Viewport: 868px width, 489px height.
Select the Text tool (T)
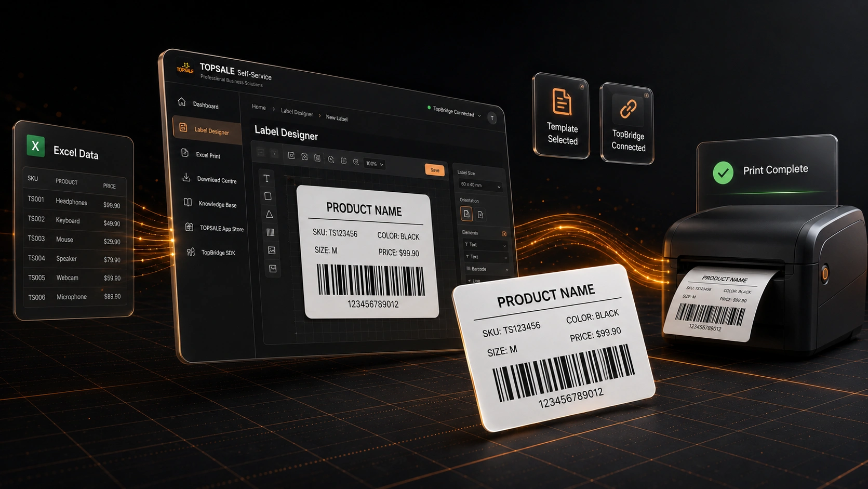click(x=267, y=178)
